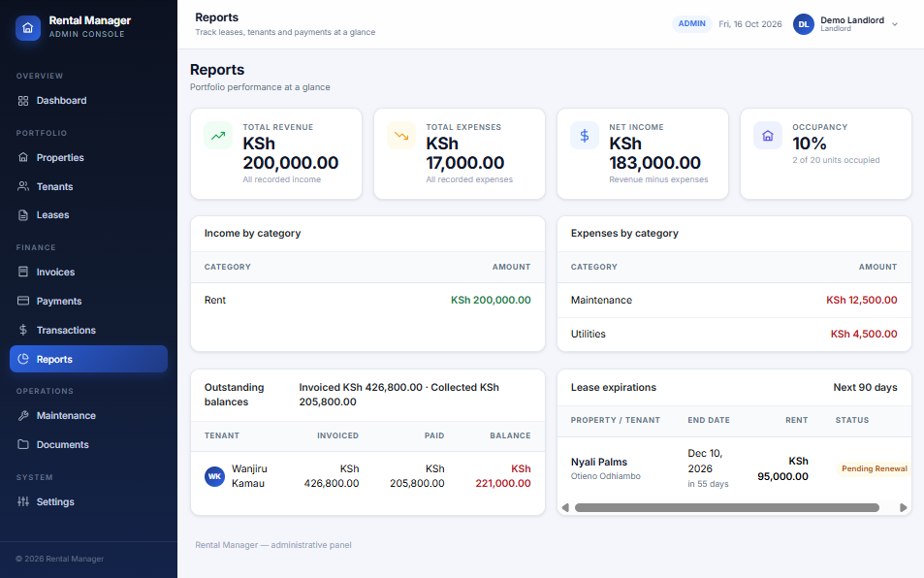Click the DL user avatar
This screenshot has width=924, height=578.
(803, 24)
